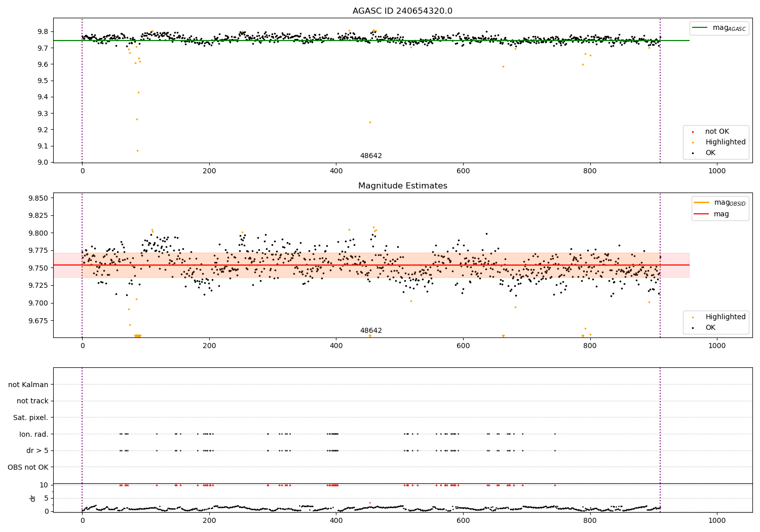
Task: Click the 9.800 y-axis tick label
Action: (x=38, y=233)
